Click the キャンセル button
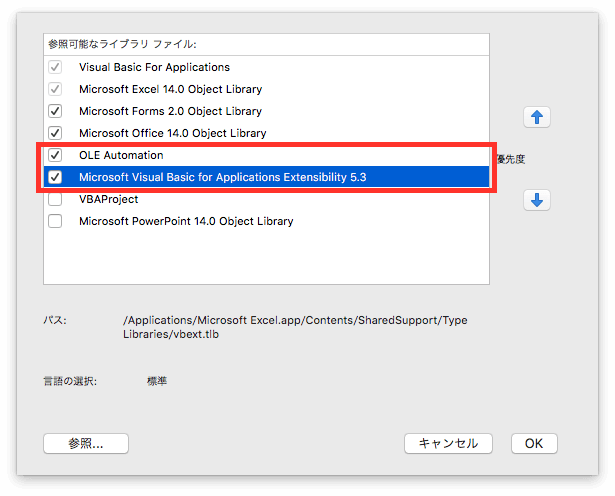Screen dimensions: 615x496 coord(448,443)
